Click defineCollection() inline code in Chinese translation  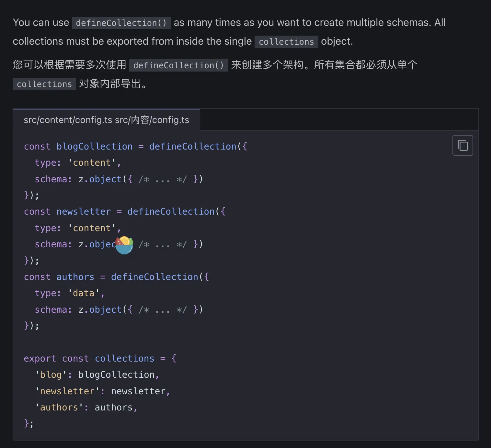[x=178, y=65]
